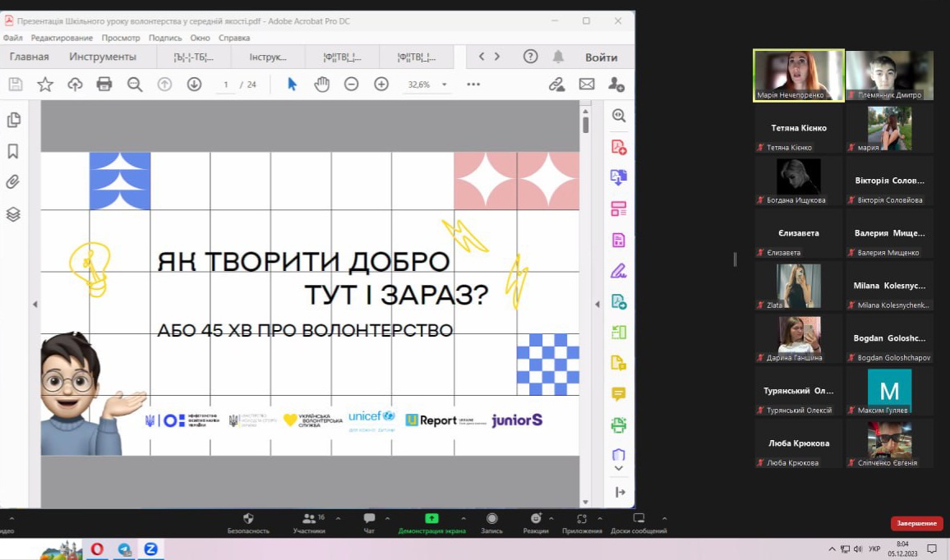Click the Войти sign-in button

(x=601, y=57)
